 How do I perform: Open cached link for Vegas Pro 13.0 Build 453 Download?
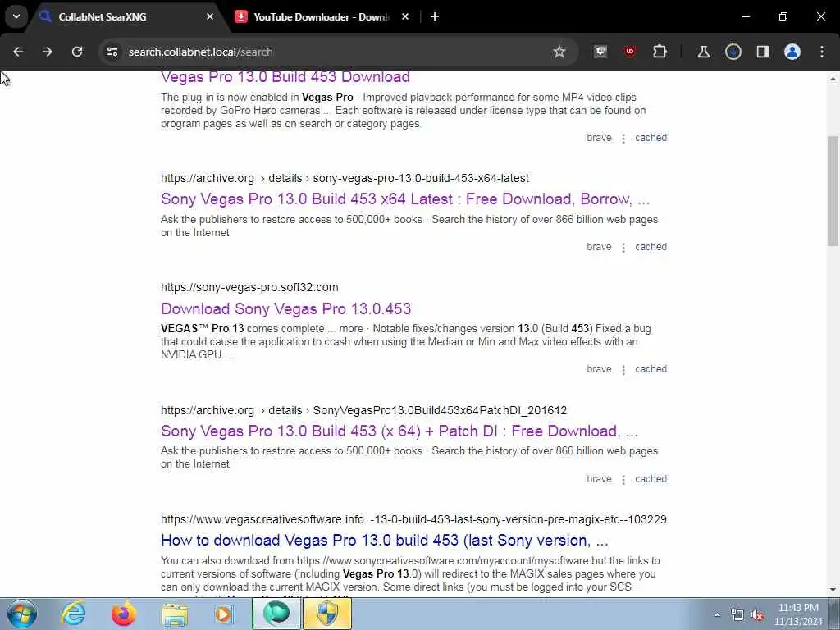pos(651,138)
